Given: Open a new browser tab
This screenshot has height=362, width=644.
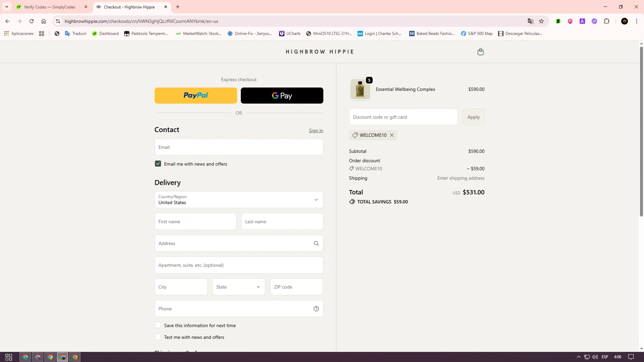Looking at the screenshot, I should pos(178,7).
